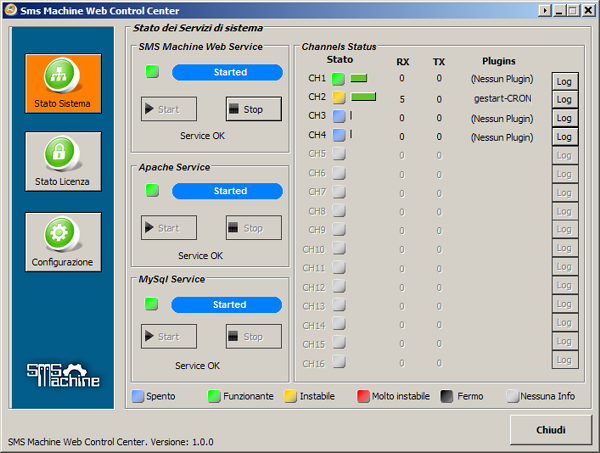The width and height of the screenshot is (600, 453).
Task: Click the TX column header
Action: [439, 62]
